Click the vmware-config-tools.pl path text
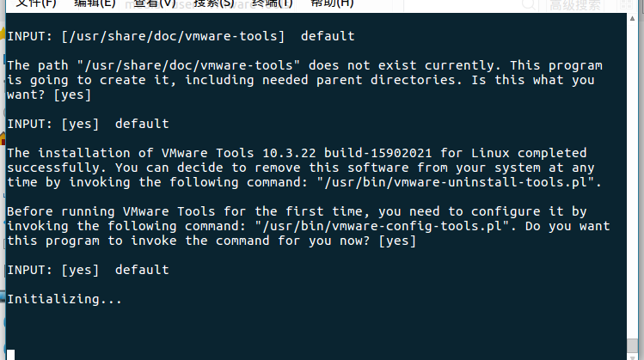644x360 pixels. pos(382,226)
